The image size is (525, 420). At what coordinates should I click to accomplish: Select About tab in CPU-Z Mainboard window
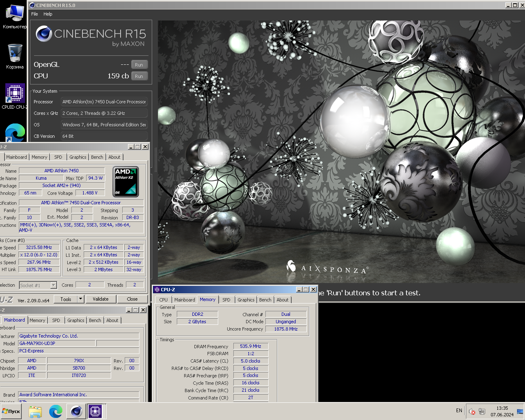(112, 320)
